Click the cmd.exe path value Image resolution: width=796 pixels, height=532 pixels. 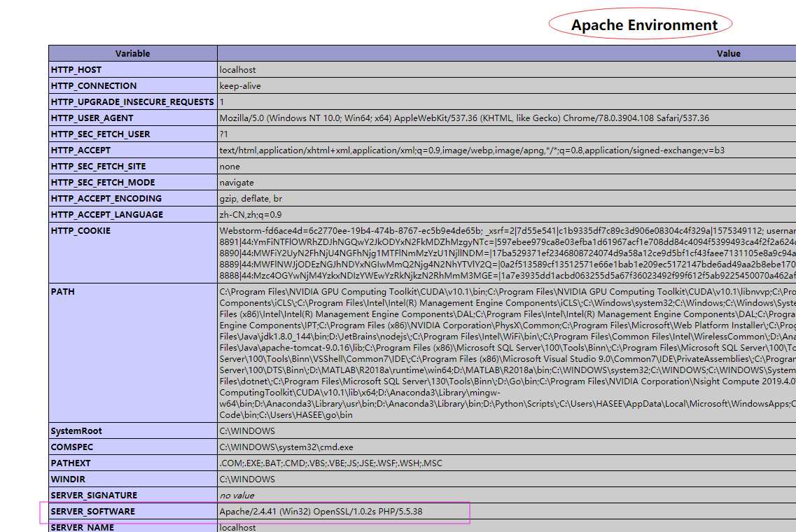click(x=286, y=447)
